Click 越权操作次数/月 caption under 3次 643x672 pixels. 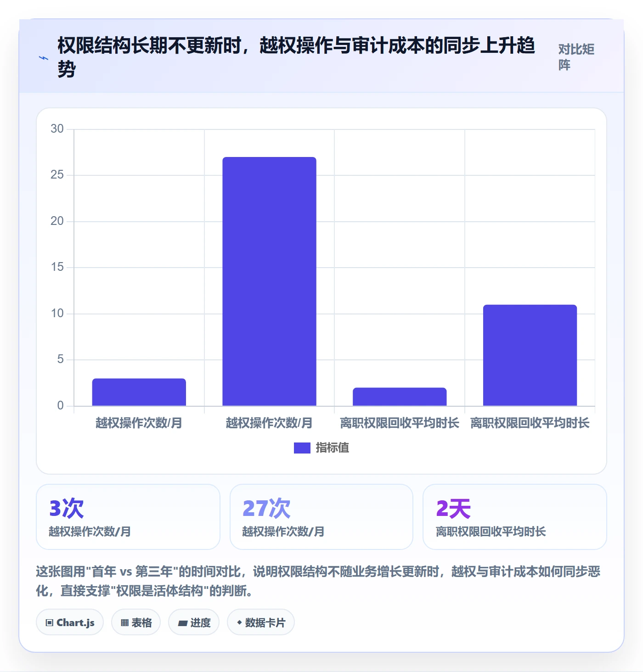point(90,532)
